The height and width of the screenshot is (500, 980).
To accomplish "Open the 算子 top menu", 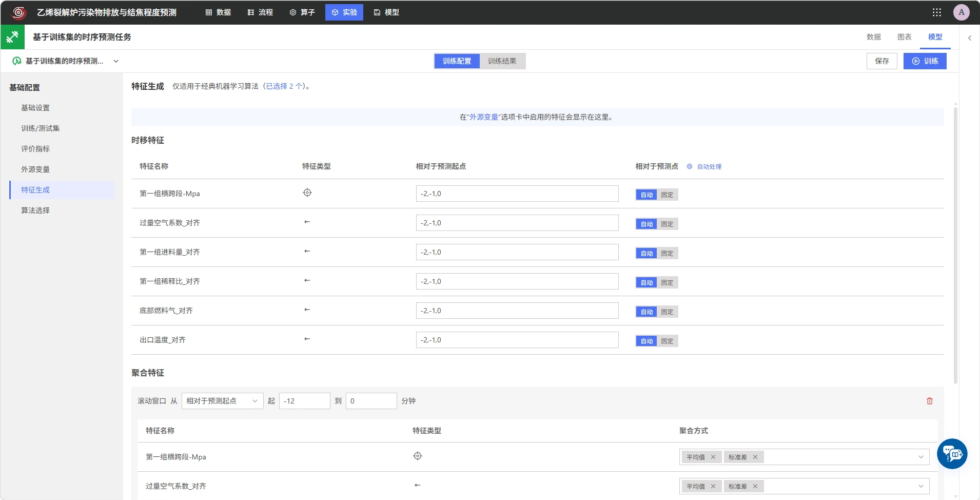I will click(x=302, y=12).
